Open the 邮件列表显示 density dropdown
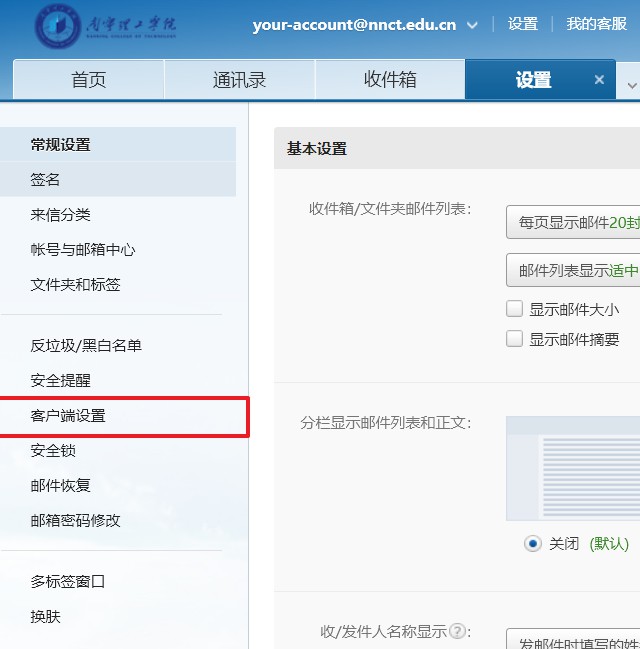Image resolution: width=640 pixels, height=649 pixels. tap(574, 270)
